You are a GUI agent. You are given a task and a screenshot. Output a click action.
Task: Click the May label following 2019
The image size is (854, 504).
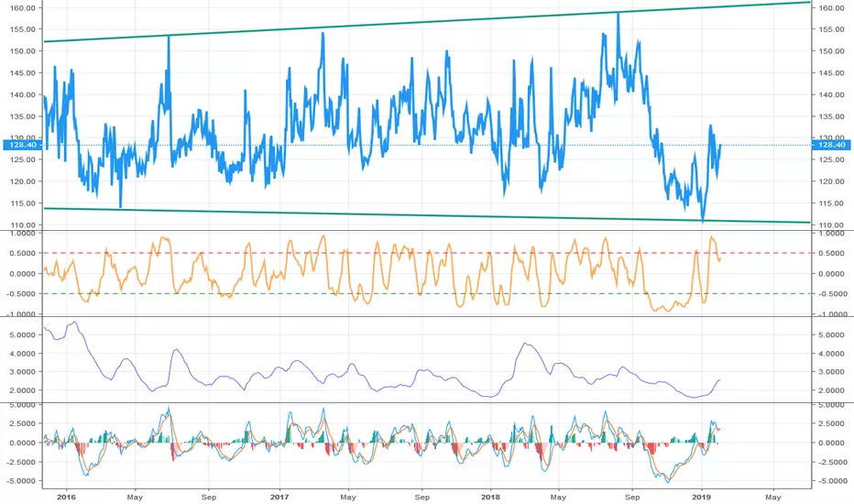click(772, 497)
